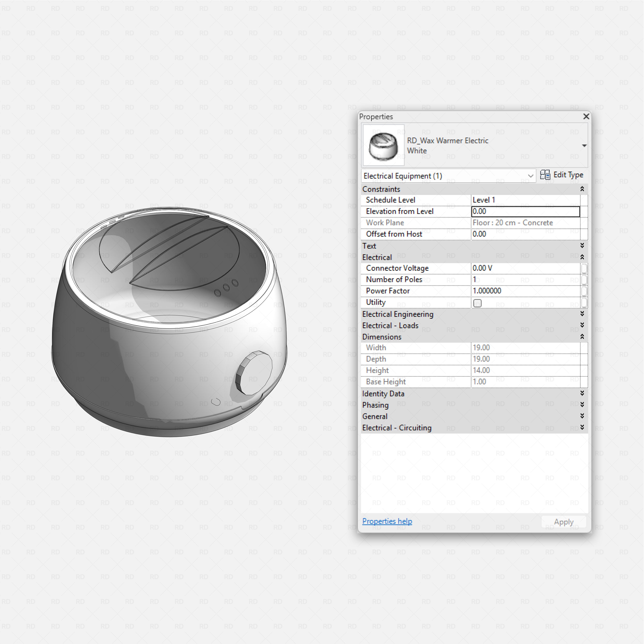
Task: Open the Properties help link
Action: [x=387, y=521]
